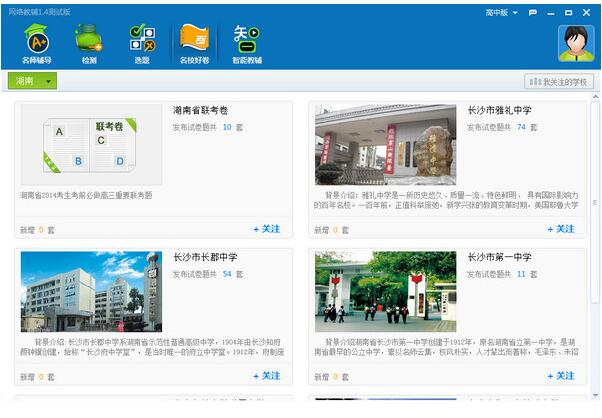
Task: Click the 第一中学 background introduction text
Action: coord(446,347)
